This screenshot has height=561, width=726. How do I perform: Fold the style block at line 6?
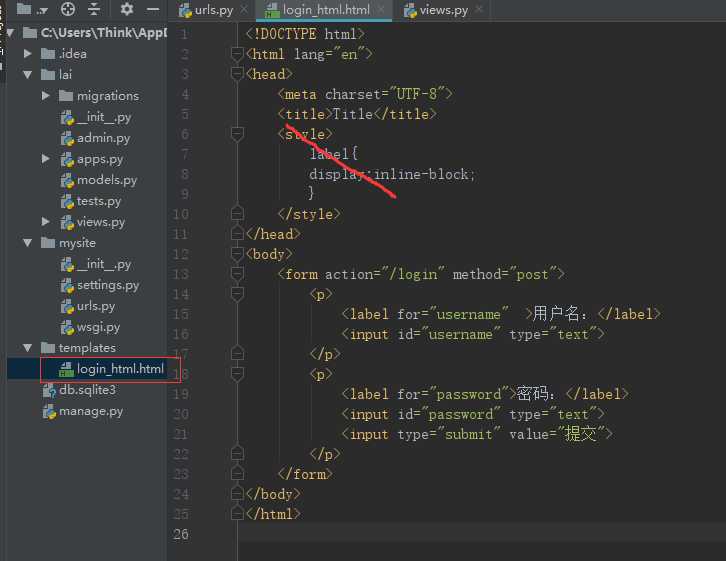coord(237,134)
